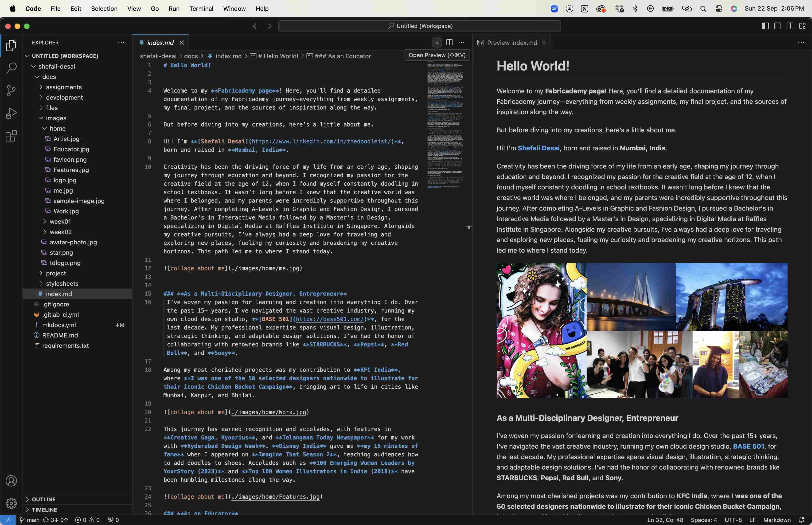Viewport: 812px width, 525px height.
Task: Click Shefali Desai link in preview
Action: pos(538,148)
